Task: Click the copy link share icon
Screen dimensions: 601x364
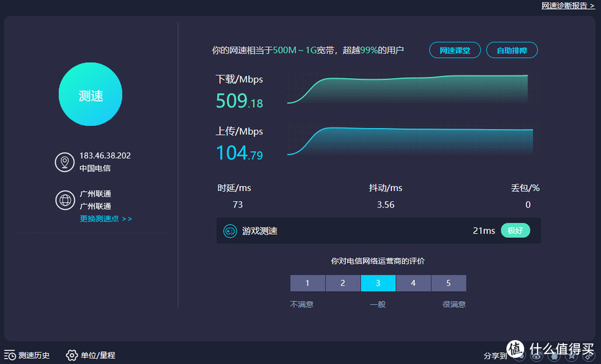Action: [589, 356]
